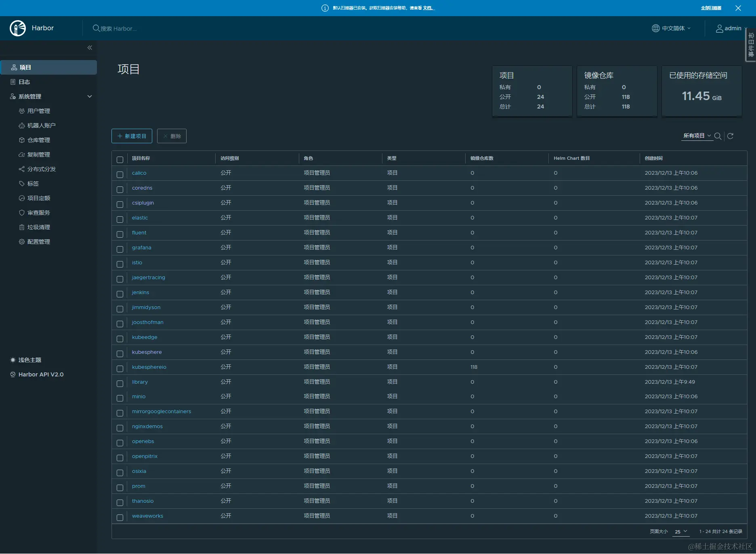Screen dimensions: 756x554
Task: Check the calico project checkbox
Action: click(120, 174)
